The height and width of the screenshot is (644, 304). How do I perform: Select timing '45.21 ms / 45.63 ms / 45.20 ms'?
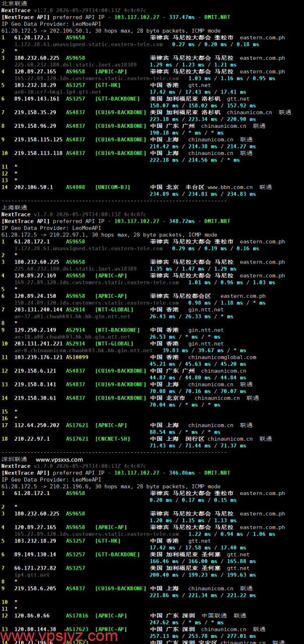tap(198, 364)
